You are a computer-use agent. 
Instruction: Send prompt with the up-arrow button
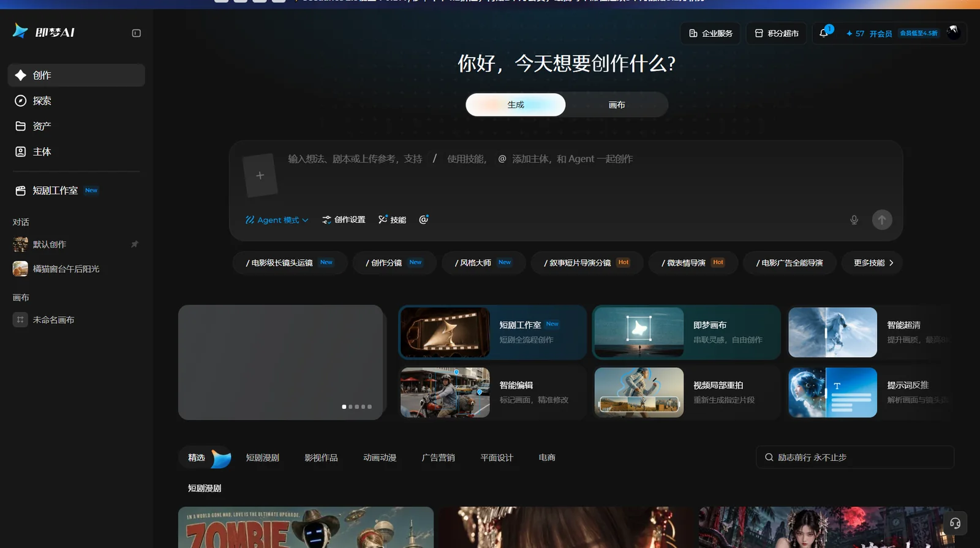pyautogui.click(x=882, y=219)
